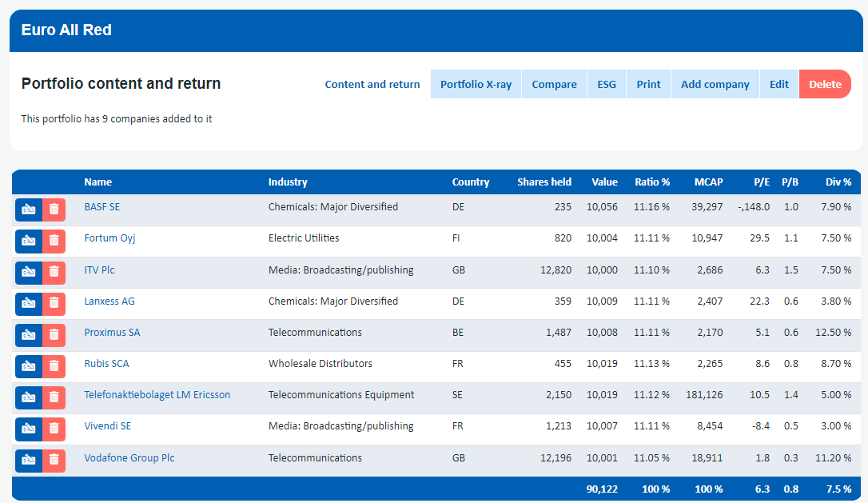Viewport: 868px width, 503px height.
Task: Sort by the Industry column header
Action: [x=288, y=182]
